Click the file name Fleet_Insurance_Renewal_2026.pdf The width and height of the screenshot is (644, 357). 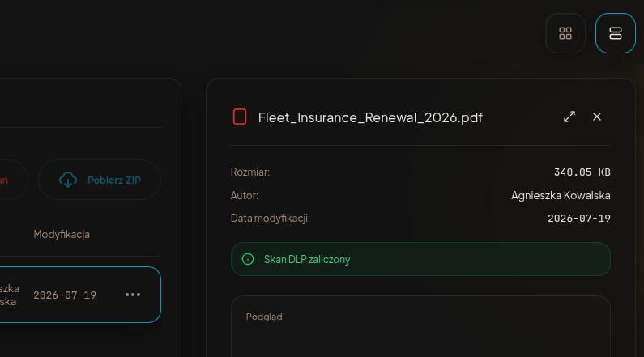[x=370, y=117]
